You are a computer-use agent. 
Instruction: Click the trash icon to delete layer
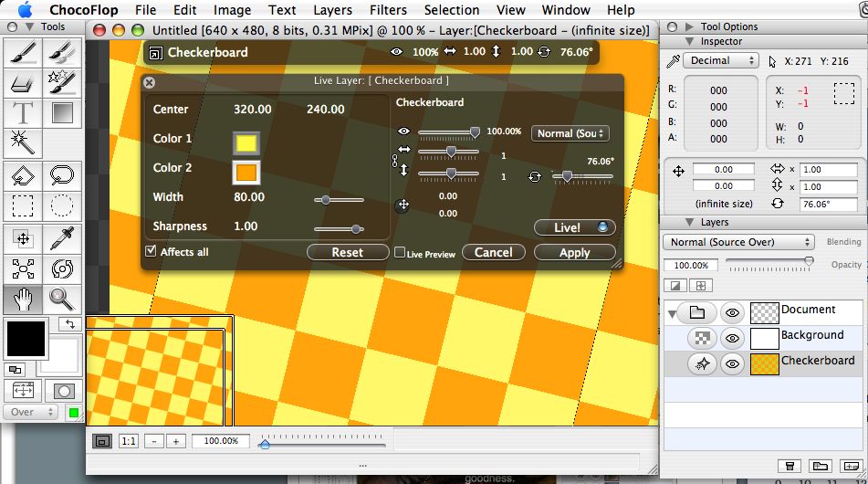point(791,466)
